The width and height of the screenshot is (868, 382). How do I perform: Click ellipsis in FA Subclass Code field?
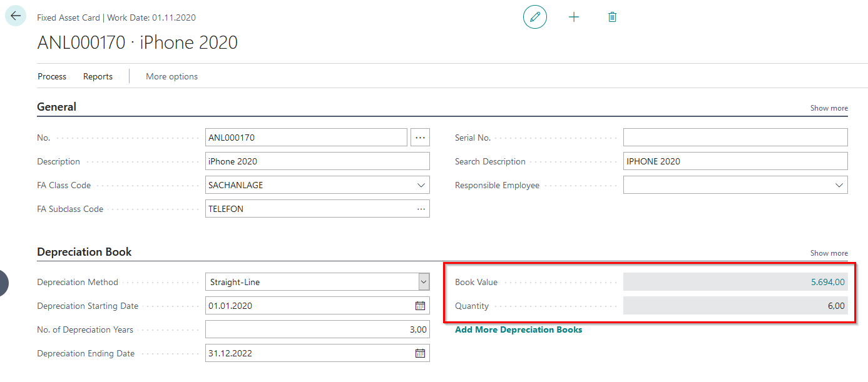click(x=421, y=209)
